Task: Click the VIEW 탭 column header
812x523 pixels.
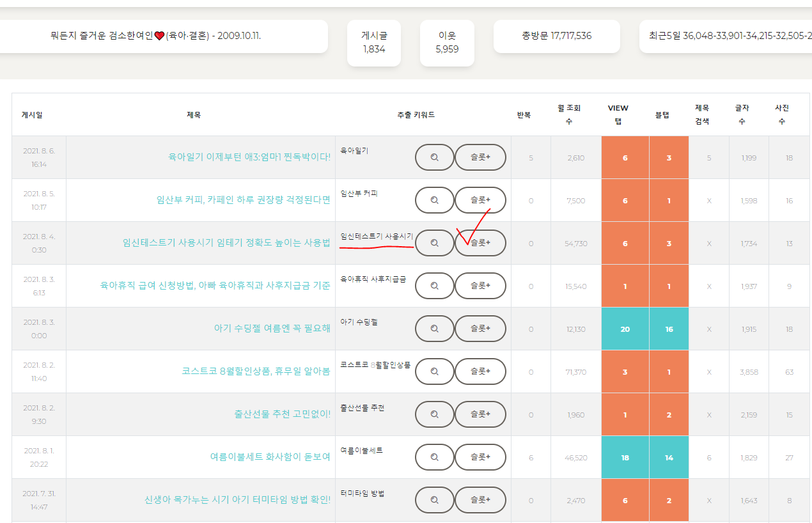Action: (618, 114)
